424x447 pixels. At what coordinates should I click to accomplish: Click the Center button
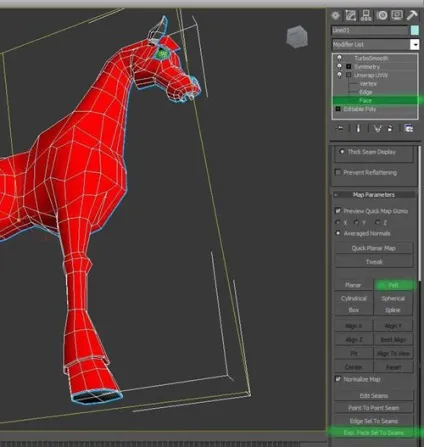click(x=354, y=367)
